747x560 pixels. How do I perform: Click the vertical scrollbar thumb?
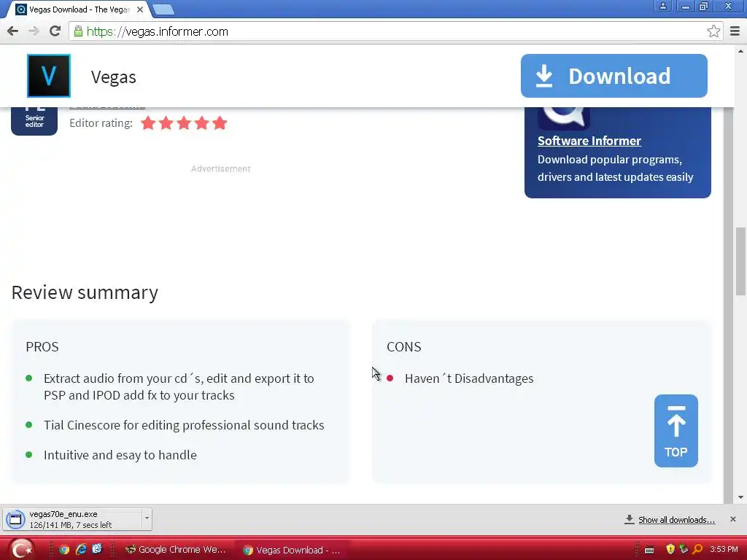point(740,262)
